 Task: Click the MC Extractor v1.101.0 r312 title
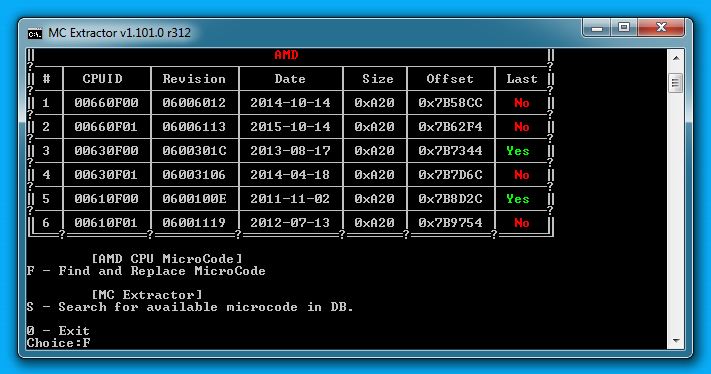[x=119, y=33]
